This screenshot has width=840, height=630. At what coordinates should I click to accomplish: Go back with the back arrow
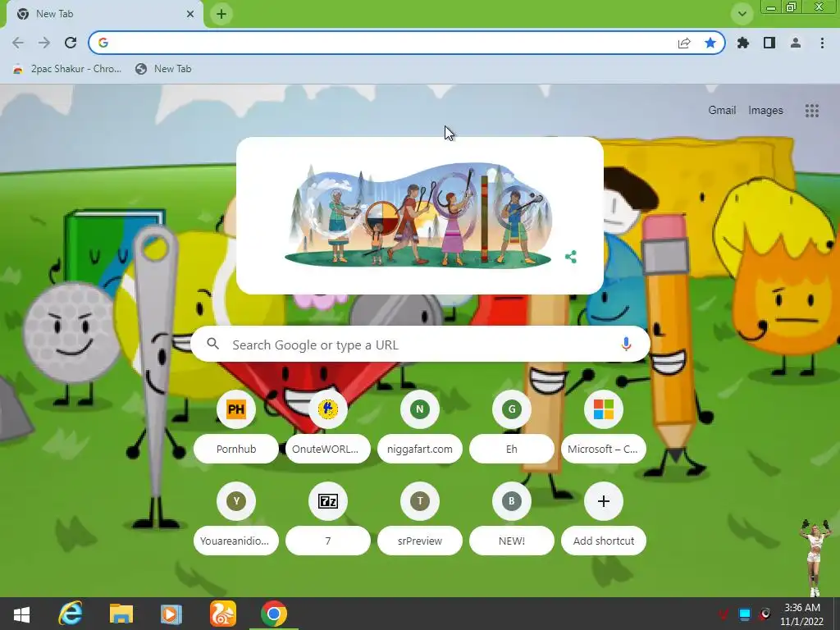(18, 43)
